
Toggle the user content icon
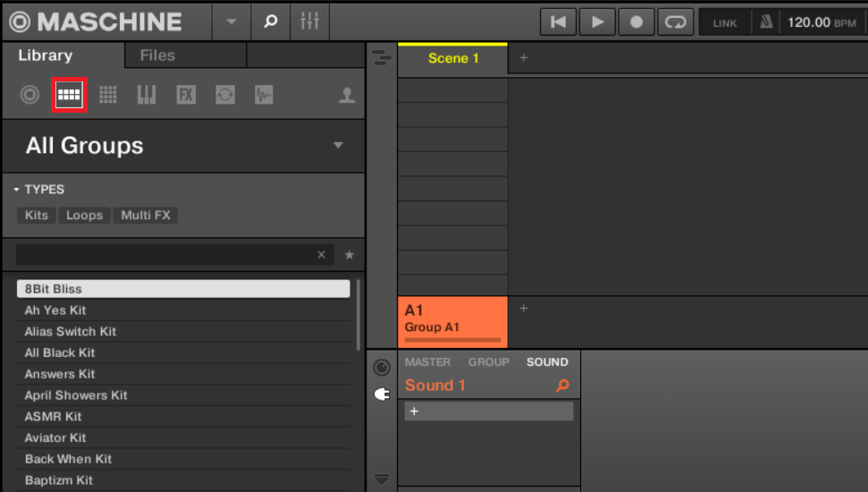tap(347, 96)
